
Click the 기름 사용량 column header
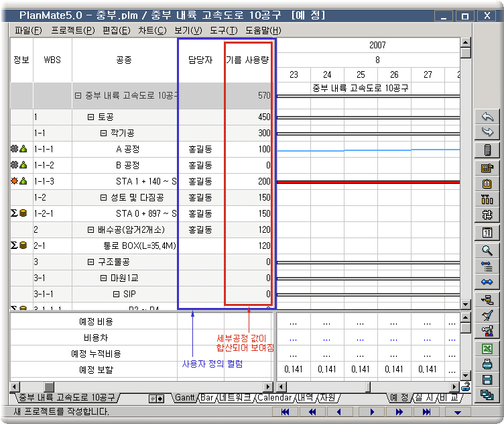pos(247,60)
